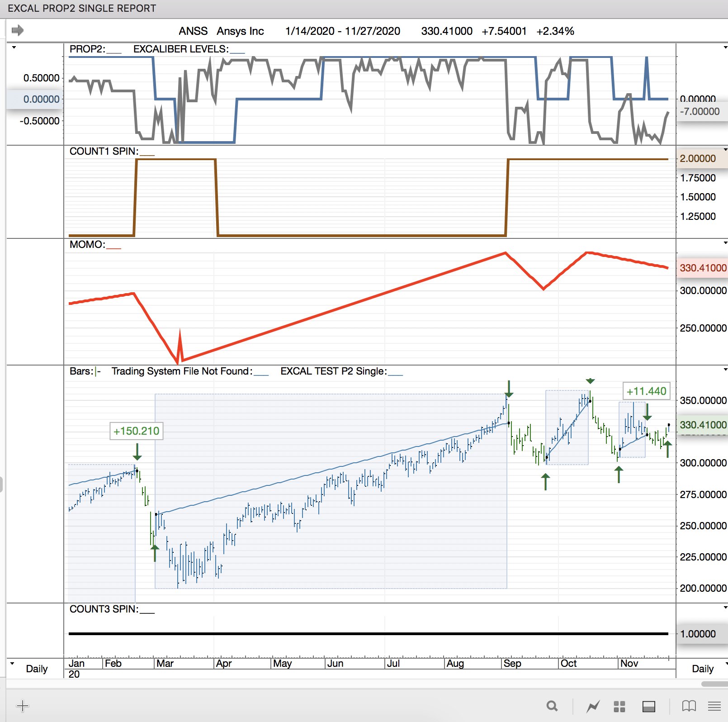The width and height of the screenshot is (728, 722).
Task: Click the right Daily periodicity label
Action: pyautogui.click(x=702, y=669)
